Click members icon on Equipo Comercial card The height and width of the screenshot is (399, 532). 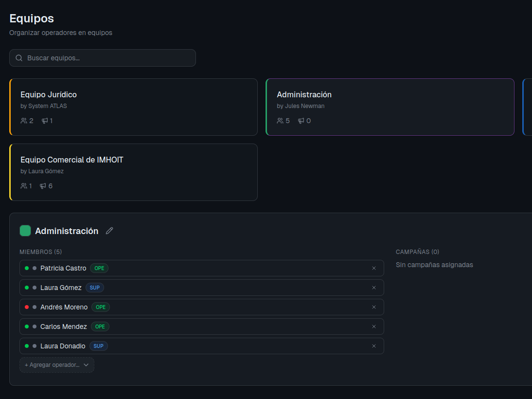24,186
